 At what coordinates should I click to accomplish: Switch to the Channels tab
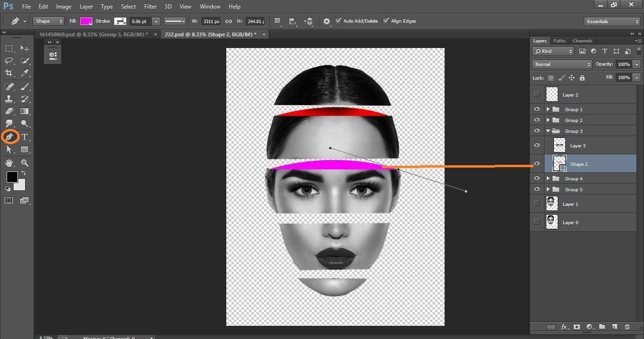tap(582, 40)
